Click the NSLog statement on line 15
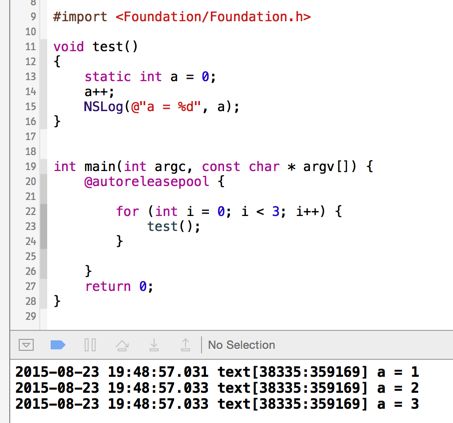 click(161, 107)
